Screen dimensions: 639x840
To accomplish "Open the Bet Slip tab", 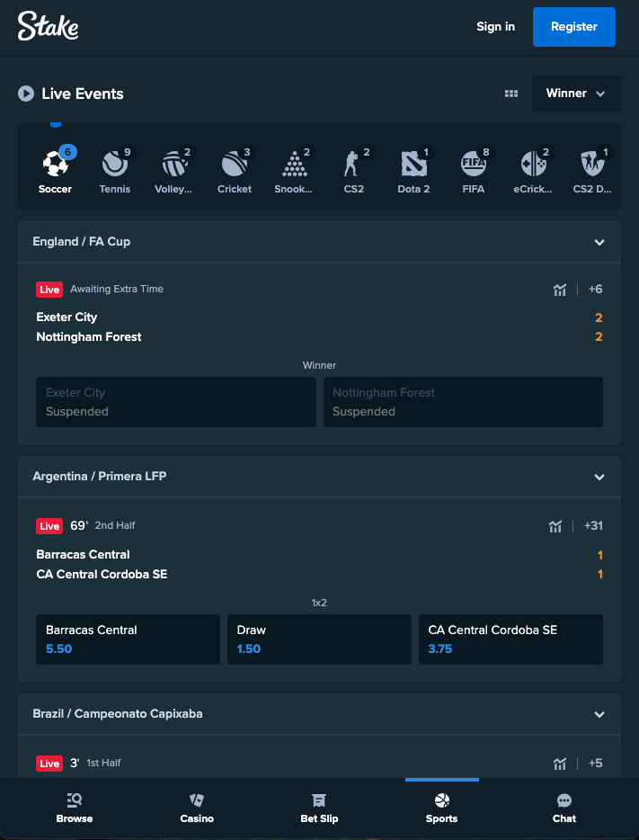I will pyautogui.click(x=319, y=808).
